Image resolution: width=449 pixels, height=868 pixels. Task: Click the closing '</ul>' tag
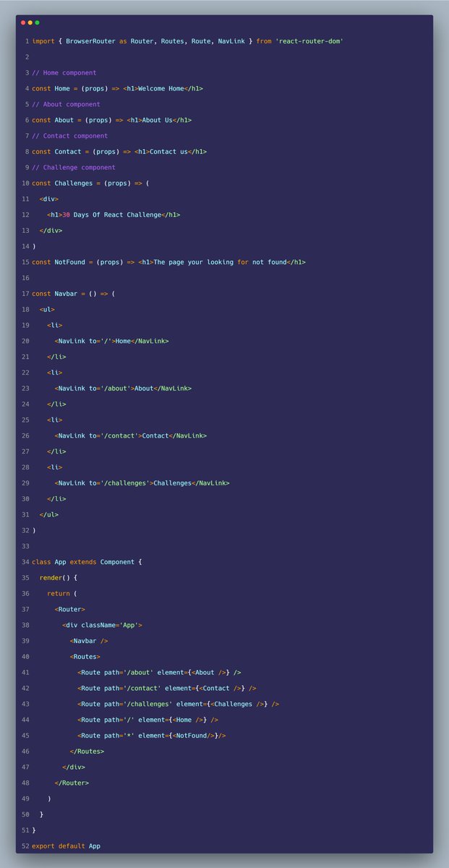click(x=48, y=514)
